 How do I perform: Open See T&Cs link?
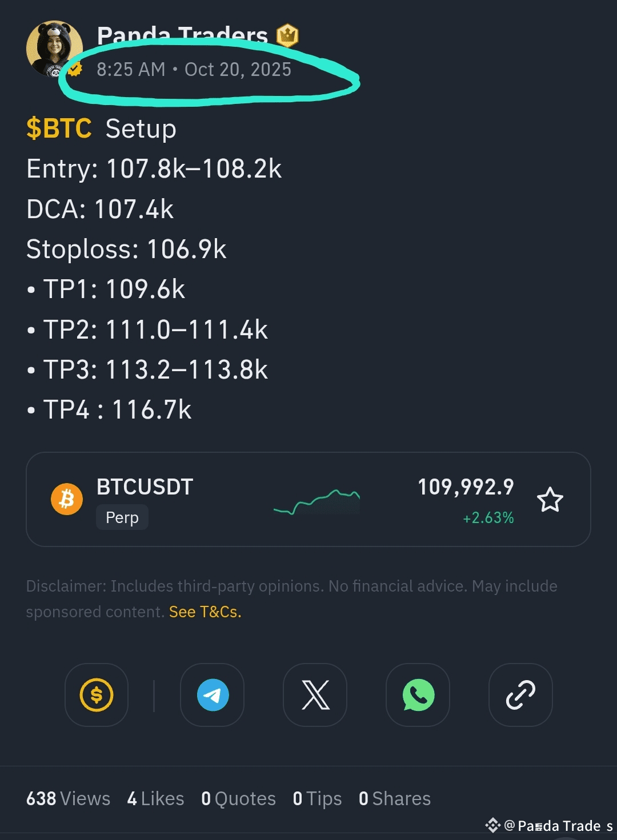205,612
